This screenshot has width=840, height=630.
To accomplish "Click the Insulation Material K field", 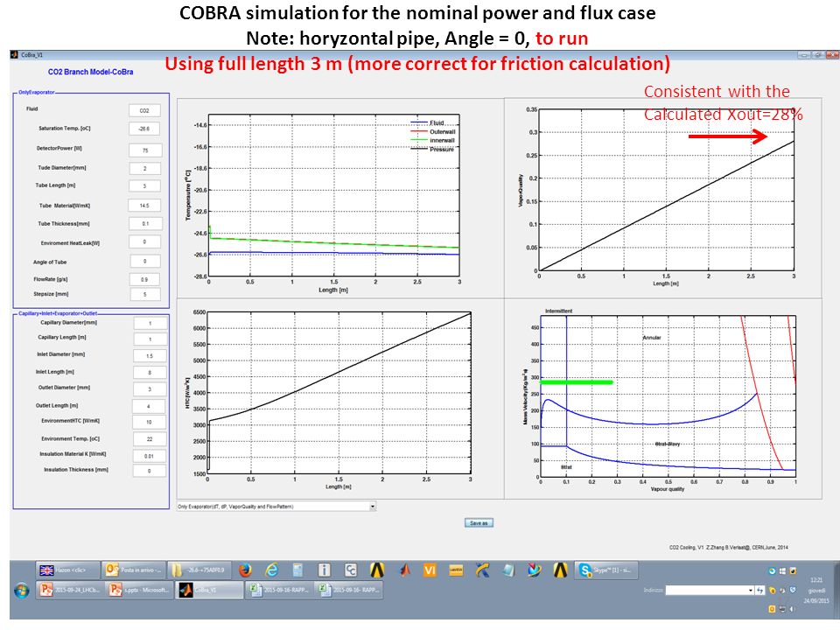I will click(150, 457).
